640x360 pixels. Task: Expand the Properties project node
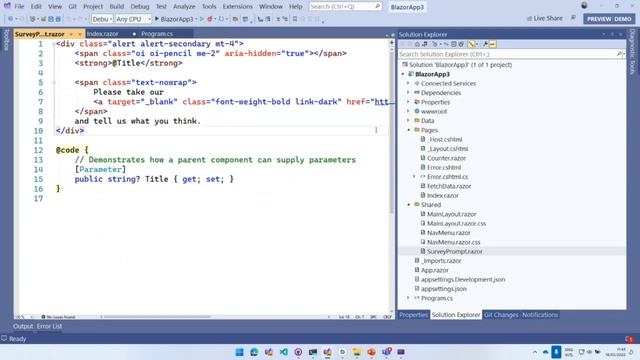click(x=408, y=102)
